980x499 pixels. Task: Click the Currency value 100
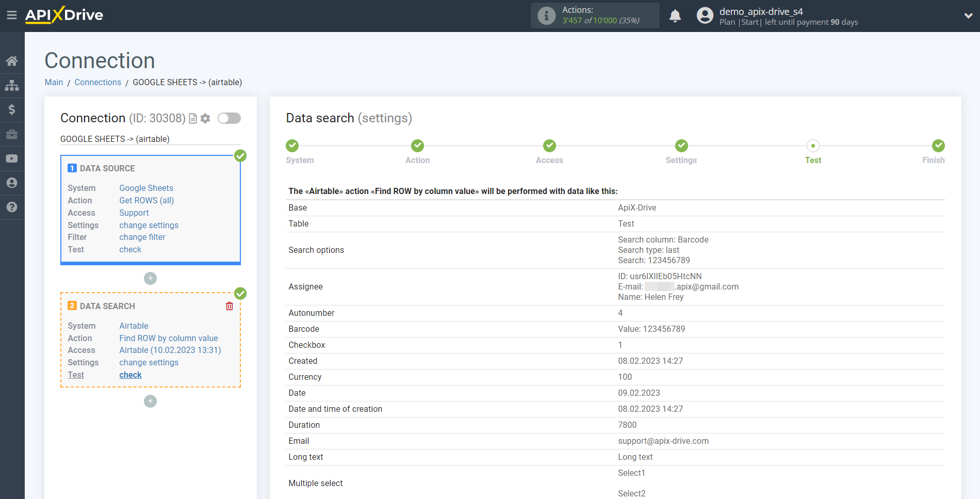[x=625, y=377]
